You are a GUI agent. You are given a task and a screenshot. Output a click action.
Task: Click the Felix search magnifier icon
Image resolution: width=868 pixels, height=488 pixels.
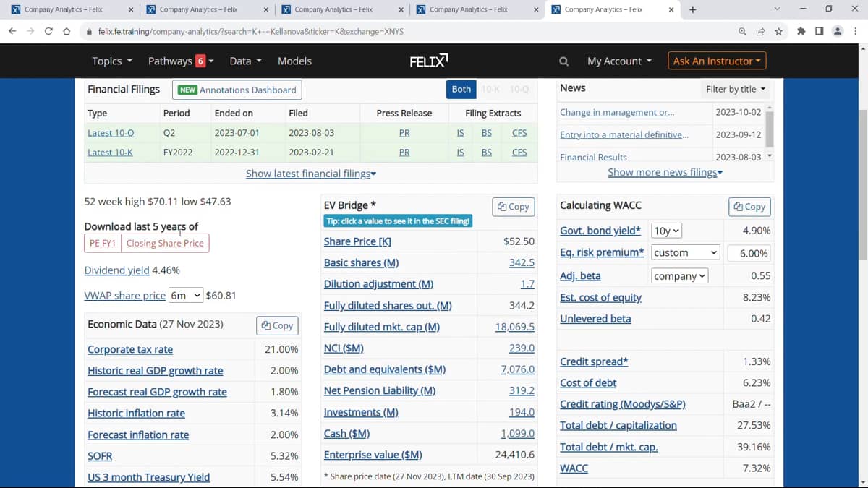564,61
